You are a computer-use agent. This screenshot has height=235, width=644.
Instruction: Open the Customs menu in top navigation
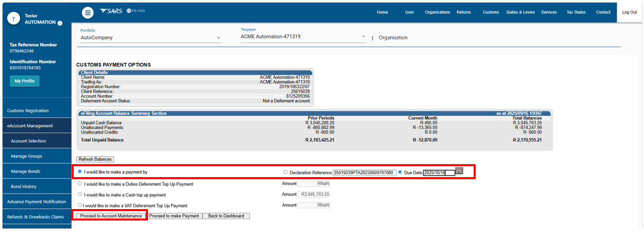click(491, 12)
